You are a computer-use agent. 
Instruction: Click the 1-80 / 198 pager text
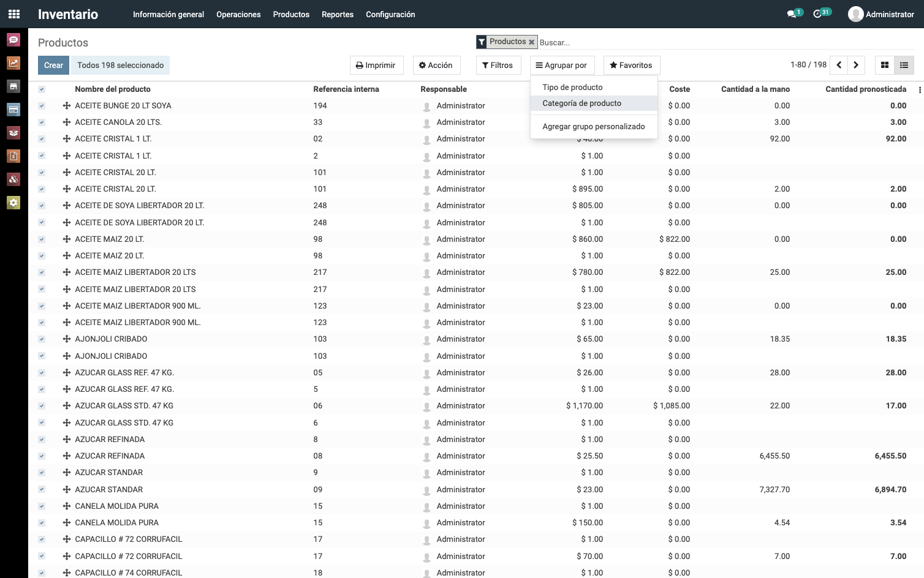(808, 65)
